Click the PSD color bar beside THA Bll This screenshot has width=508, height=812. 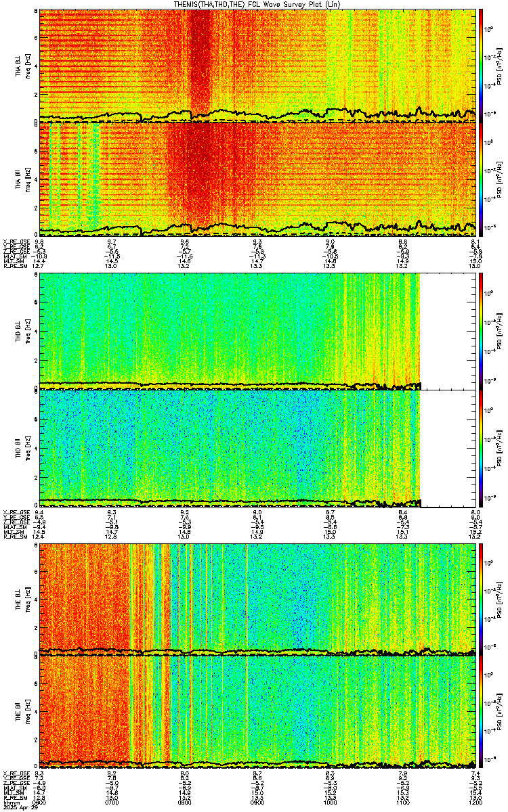481,179
